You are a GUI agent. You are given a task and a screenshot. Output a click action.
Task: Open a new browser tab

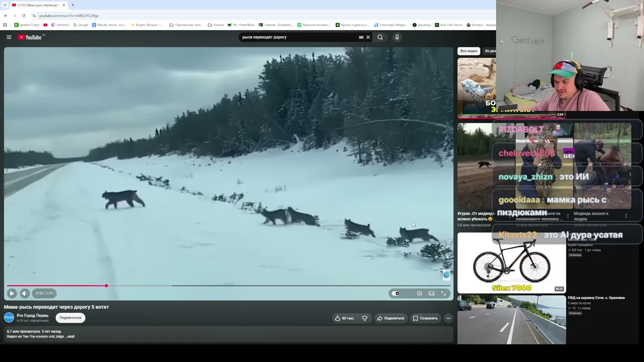[x=72, y=5]
